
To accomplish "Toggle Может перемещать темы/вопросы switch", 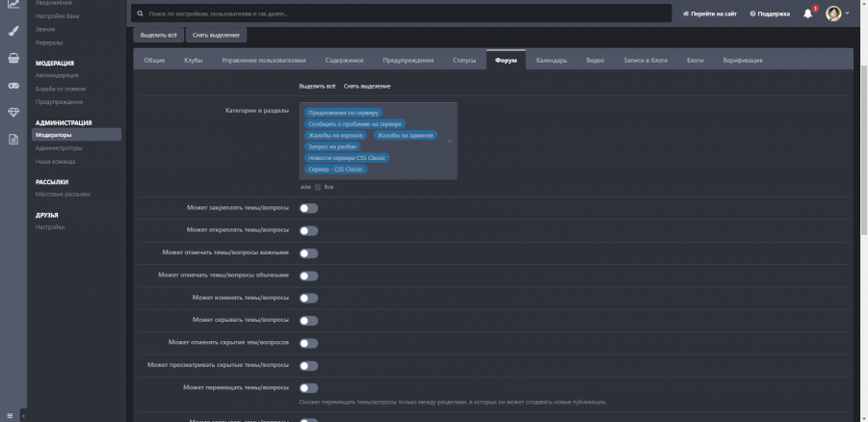I will click(309, 388).
